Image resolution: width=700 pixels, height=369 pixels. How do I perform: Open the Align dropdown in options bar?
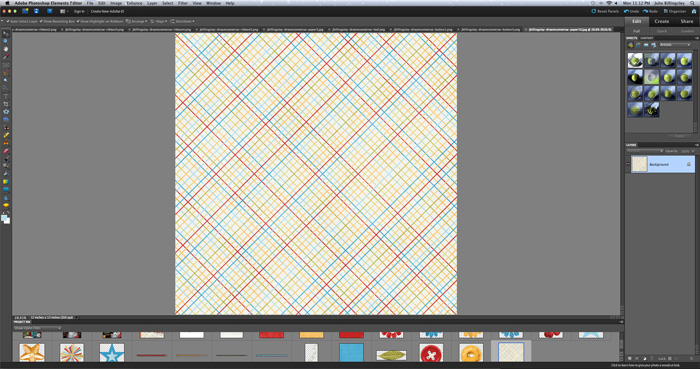(x=158, y=21)
